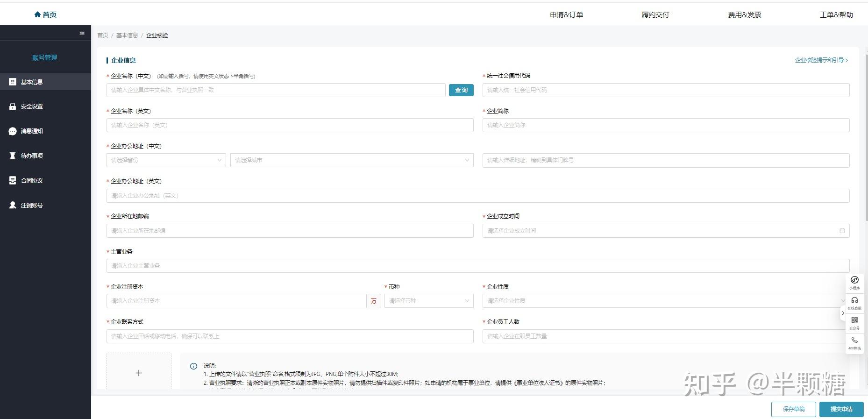Open the 请选择币种 currency dropdown
The image size is (868, 419).
pyautogui.click(x=429, y=301)
